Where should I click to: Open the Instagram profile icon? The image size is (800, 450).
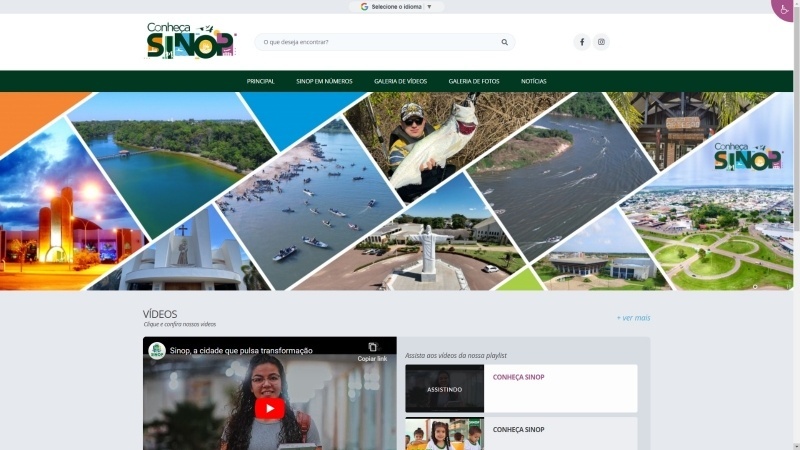click(601, 42)
